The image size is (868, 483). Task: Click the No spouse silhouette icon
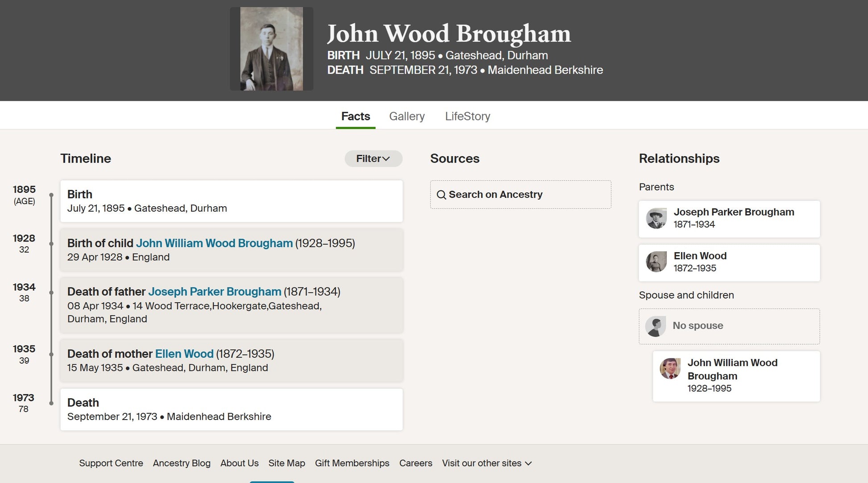coord(655,326)
